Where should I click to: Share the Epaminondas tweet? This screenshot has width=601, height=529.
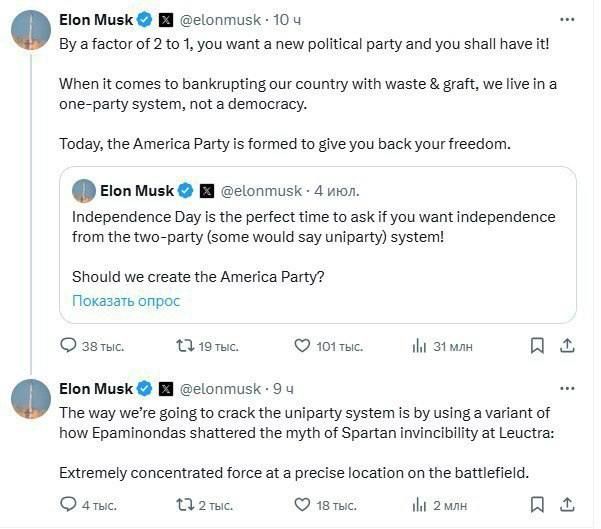[567, 505]
